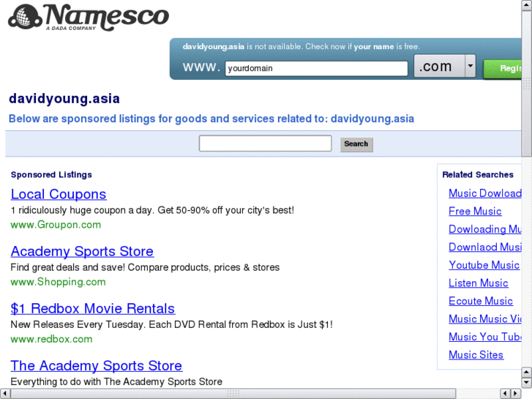Screen dimensions: 532x399
Task: Click the vertical scrollbar down arrow
Action: coord(526,382)
